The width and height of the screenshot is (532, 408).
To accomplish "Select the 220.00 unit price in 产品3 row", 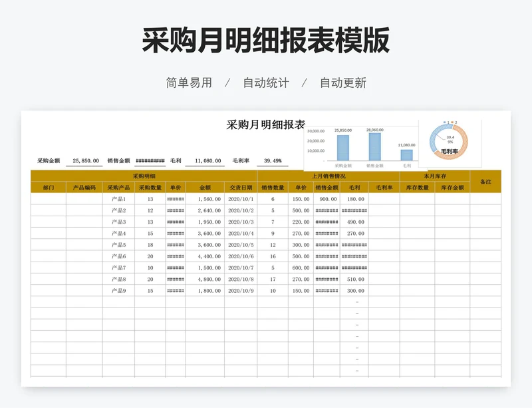I will (301, 222).
